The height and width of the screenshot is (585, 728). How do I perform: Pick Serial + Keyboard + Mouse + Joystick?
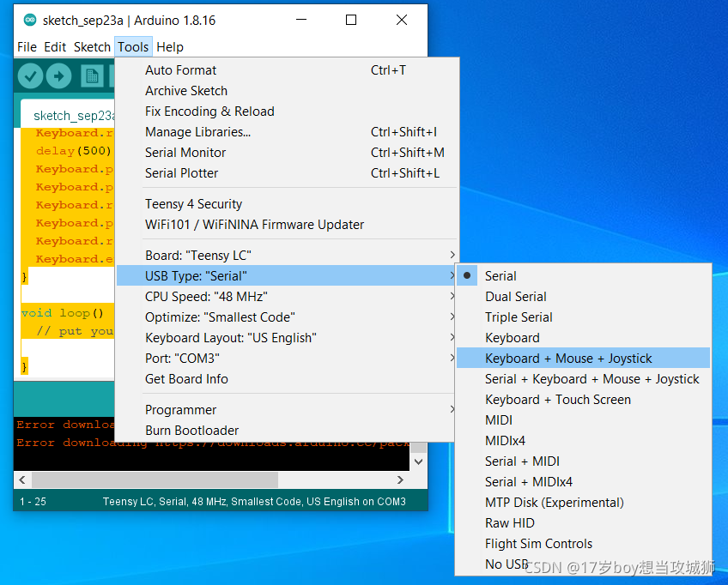point(583,379)
